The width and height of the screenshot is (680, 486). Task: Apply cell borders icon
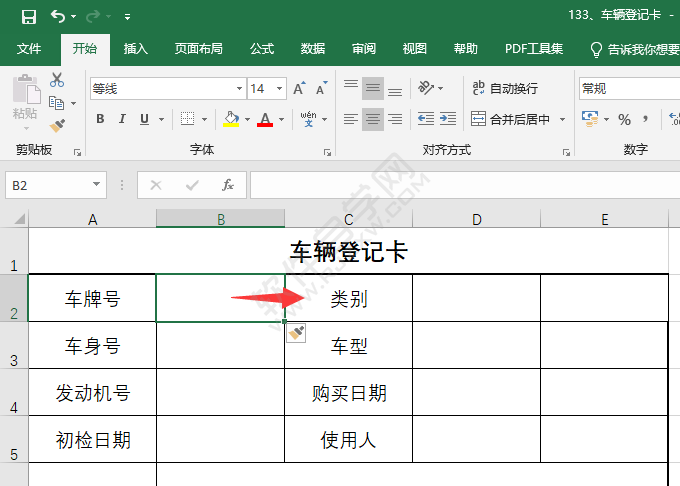pos(187,118)
